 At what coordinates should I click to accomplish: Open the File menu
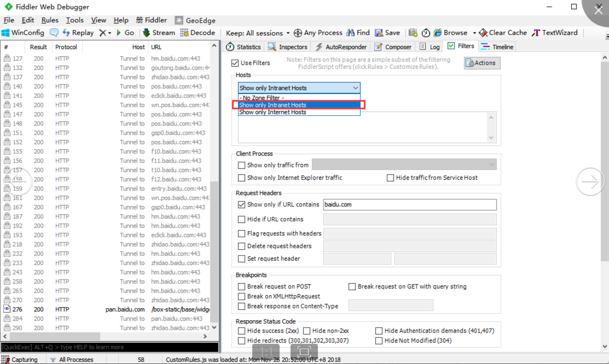[x=9, y=20]
